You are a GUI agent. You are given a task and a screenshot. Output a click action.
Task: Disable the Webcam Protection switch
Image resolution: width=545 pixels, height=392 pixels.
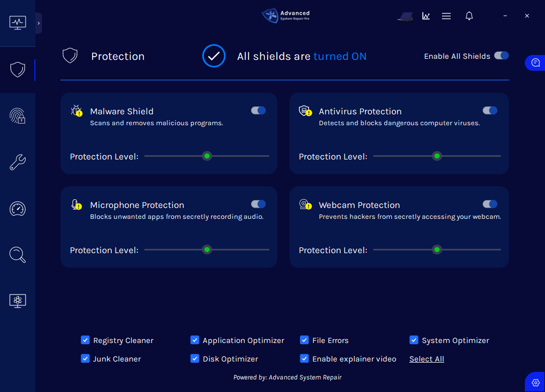(x=490, y=204)
